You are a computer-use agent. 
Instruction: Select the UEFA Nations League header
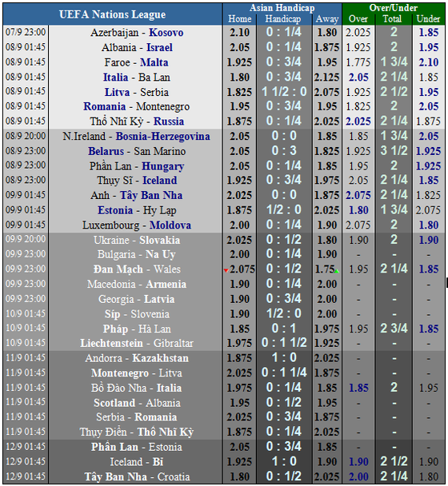tap(112, 14)
